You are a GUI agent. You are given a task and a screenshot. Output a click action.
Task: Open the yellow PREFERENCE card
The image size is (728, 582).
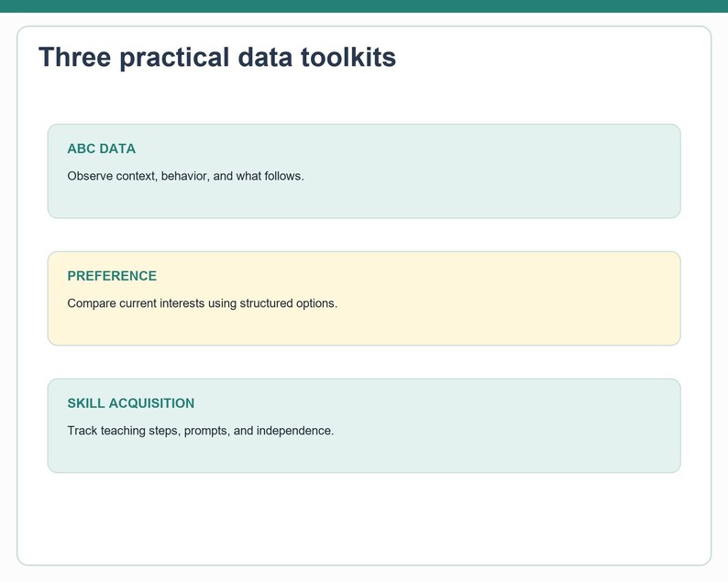pos(364,299)
